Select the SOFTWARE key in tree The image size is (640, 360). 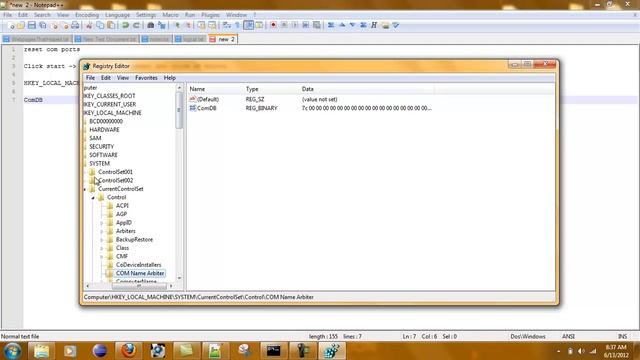pyautogui.click(x=103, y=155)
